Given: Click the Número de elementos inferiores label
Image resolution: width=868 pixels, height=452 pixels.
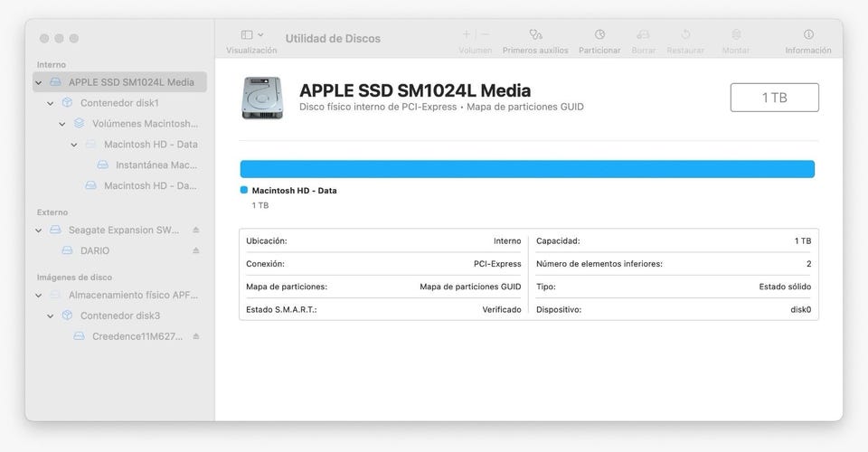Looking at the screenshot, I should click(x=599, y=264).
